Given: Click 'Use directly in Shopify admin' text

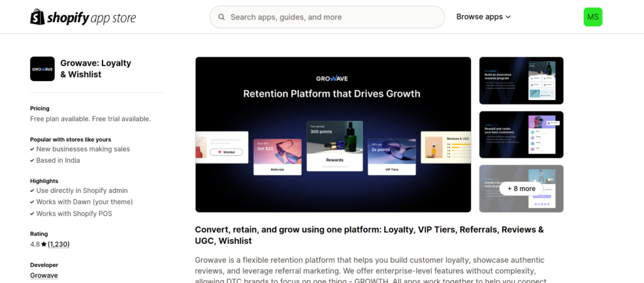Looking at the screenshot, I should click(82, 191).
